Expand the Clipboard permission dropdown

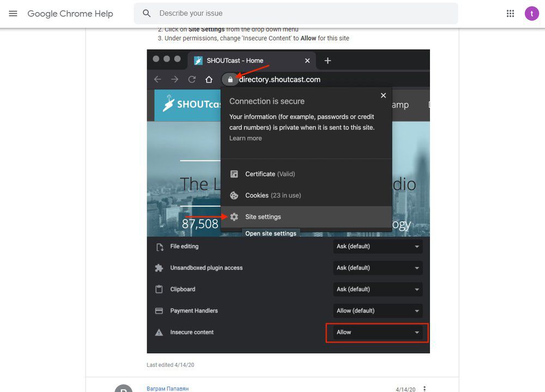(378, 290)
